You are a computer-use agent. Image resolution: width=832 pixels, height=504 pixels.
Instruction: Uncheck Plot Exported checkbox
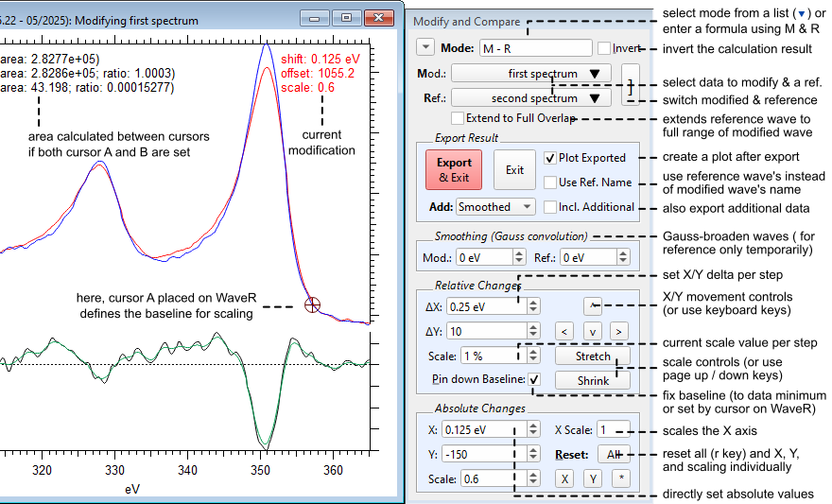point(550,158)
